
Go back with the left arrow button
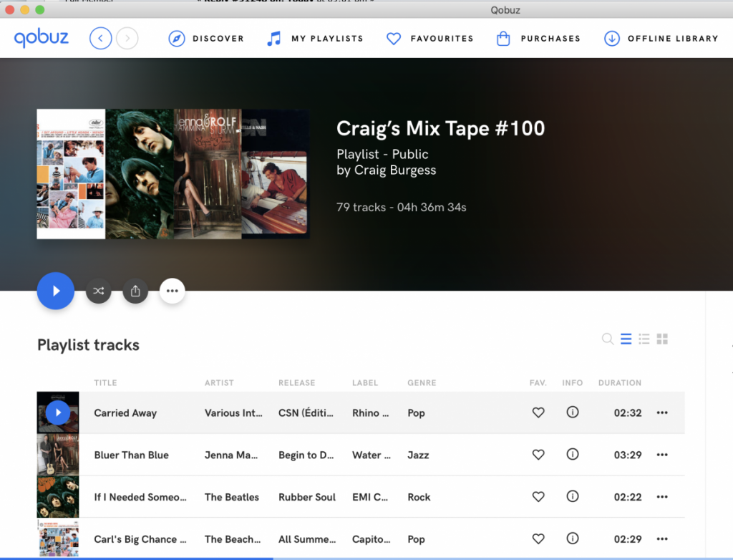[100, 39]
